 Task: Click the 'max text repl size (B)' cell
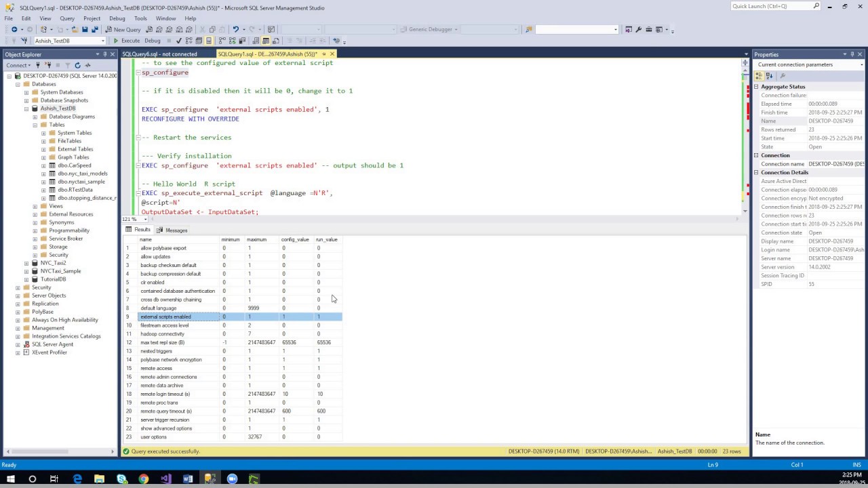(179, 342)
